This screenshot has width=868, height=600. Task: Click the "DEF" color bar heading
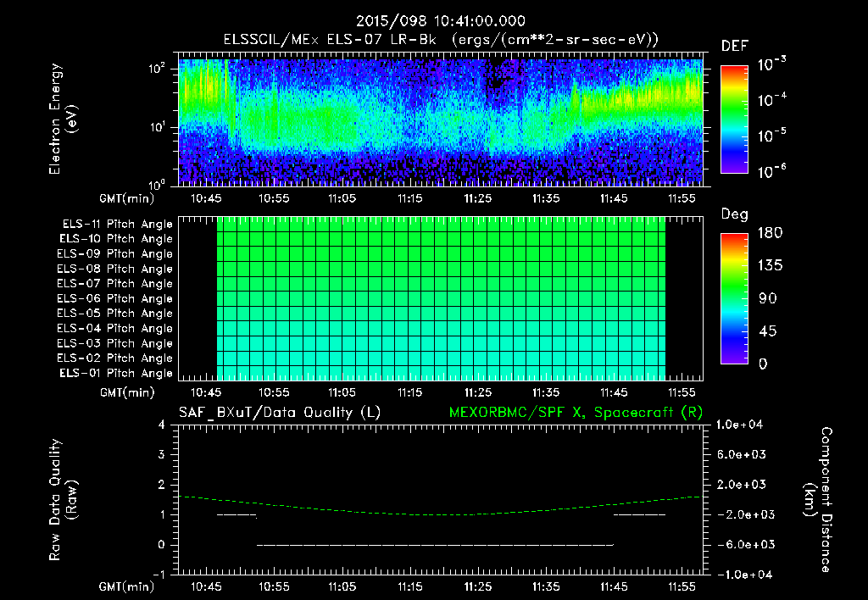pyautogui.click(x=735, y=46)
